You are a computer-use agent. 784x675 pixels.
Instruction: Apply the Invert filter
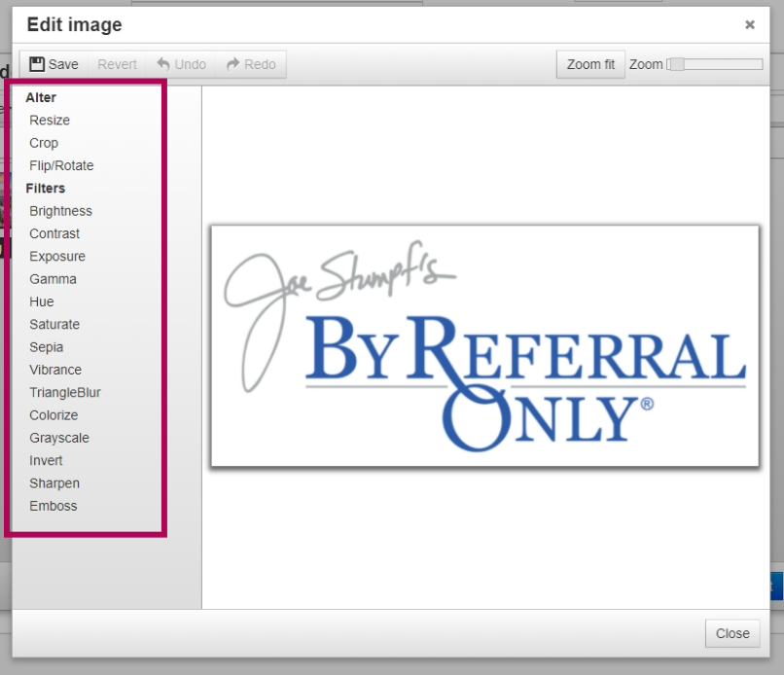(46, 460)
